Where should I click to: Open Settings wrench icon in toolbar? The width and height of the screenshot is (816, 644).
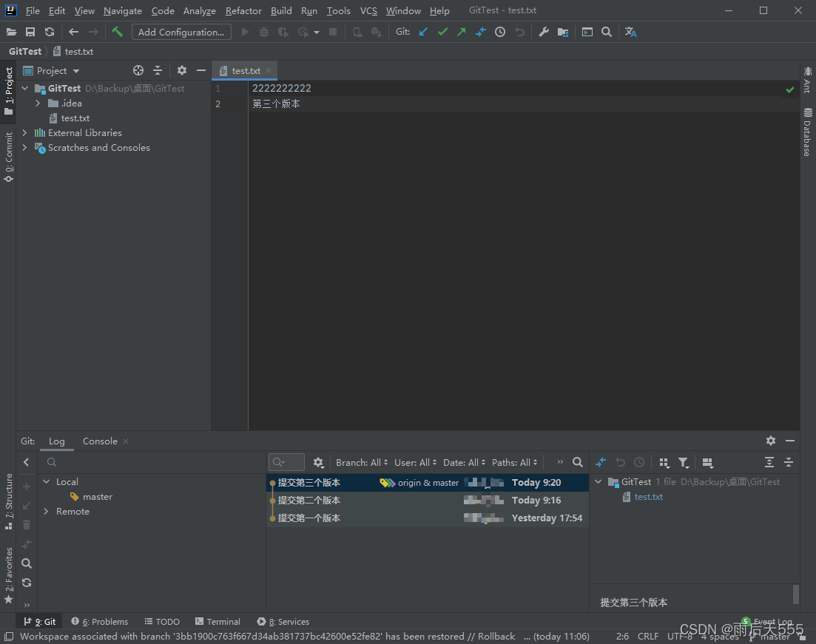tap(544, 33)
